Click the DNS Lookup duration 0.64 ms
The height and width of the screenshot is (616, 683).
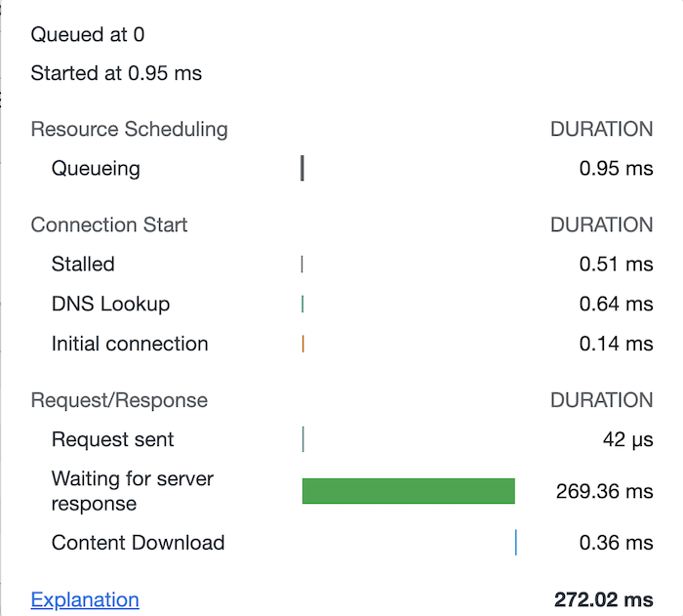pos(616,304)
